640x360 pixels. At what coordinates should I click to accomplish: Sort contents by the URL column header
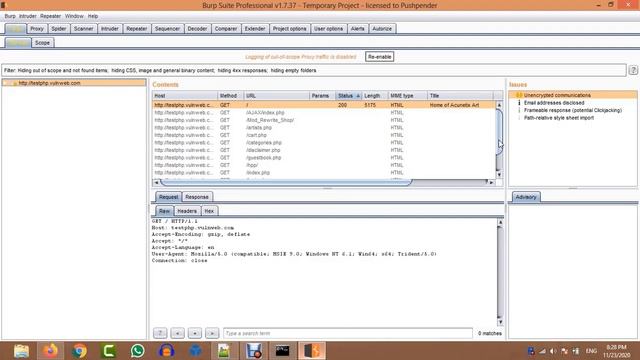276,96
